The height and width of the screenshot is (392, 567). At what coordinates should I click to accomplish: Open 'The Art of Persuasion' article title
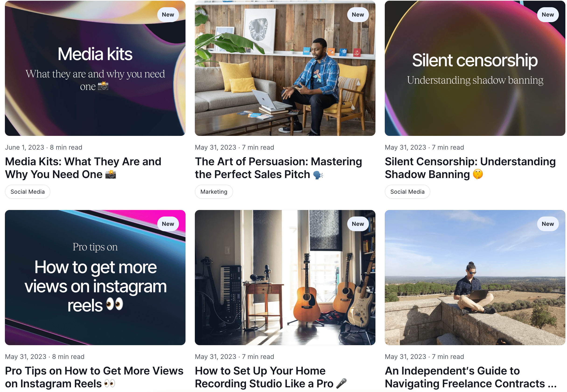pos(278,168)
